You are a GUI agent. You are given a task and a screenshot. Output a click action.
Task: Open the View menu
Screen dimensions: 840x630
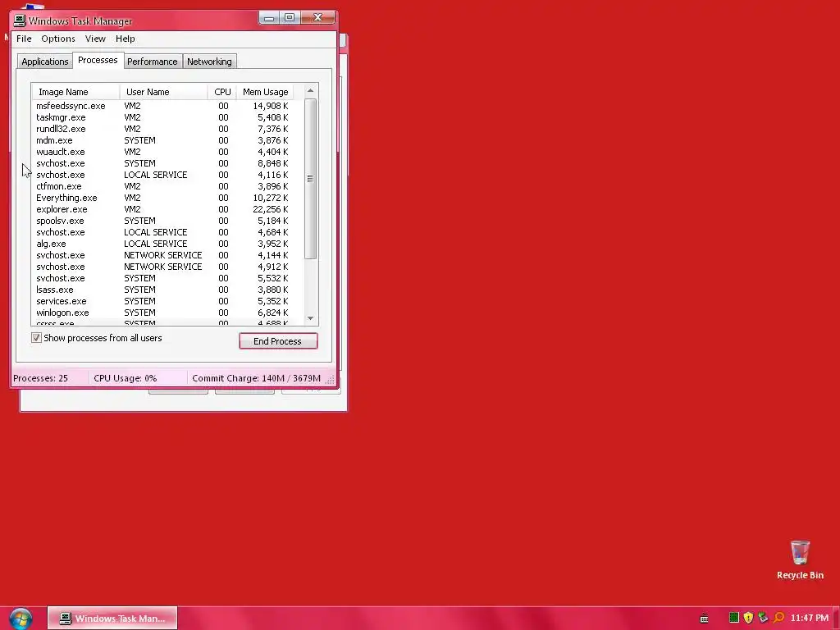(95, 39)
